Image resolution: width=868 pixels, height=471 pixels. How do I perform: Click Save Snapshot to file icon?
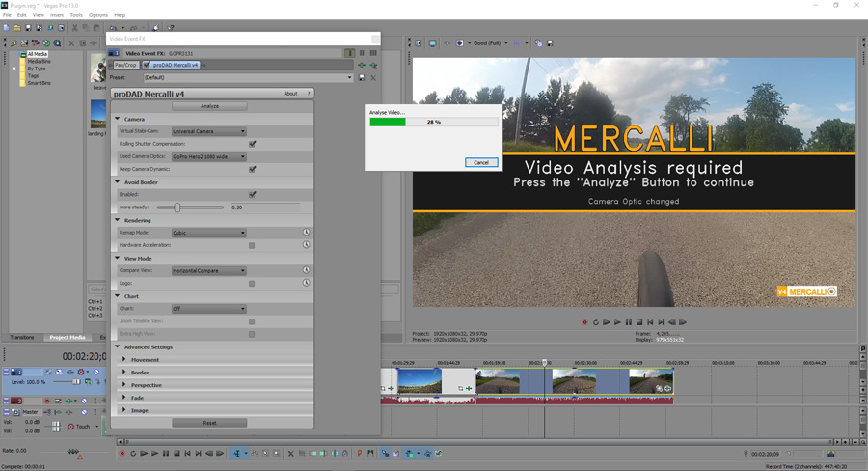550,43
